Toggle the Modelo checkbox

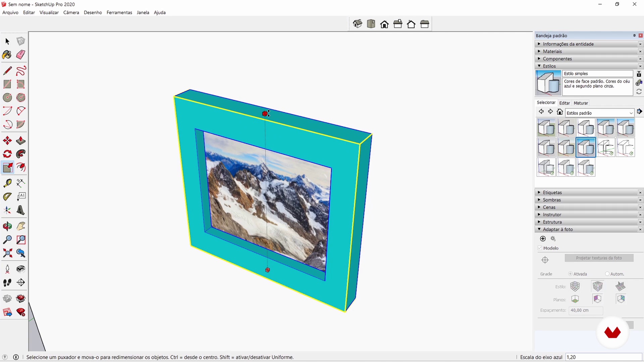pyautogui.click(x=540, y=248)
